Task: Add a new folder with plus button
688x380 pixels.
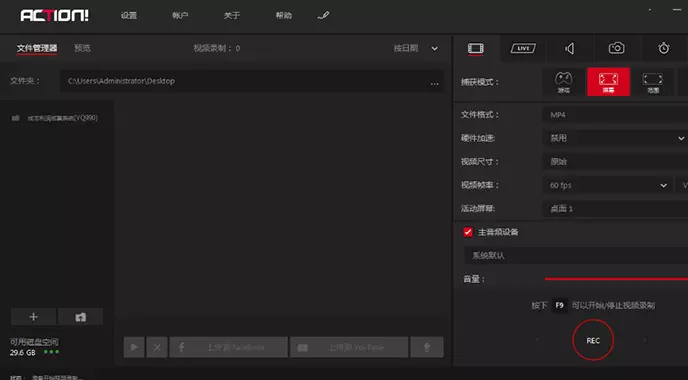Action: click(33, 317)
